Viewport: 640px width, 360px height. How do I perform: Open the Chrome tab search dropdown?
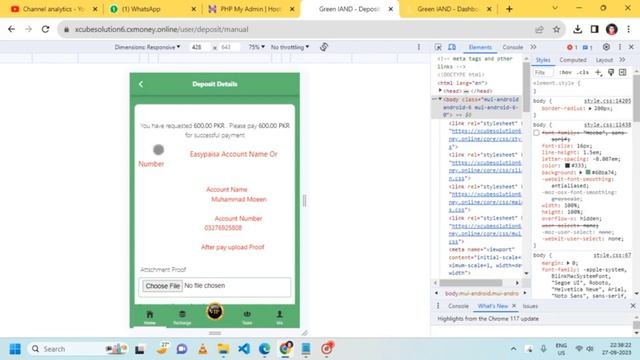(x=555, y=8)
